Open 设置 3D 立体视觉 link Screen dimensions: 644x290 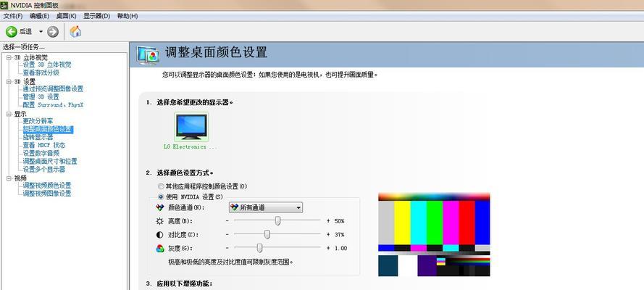[47, 65]
